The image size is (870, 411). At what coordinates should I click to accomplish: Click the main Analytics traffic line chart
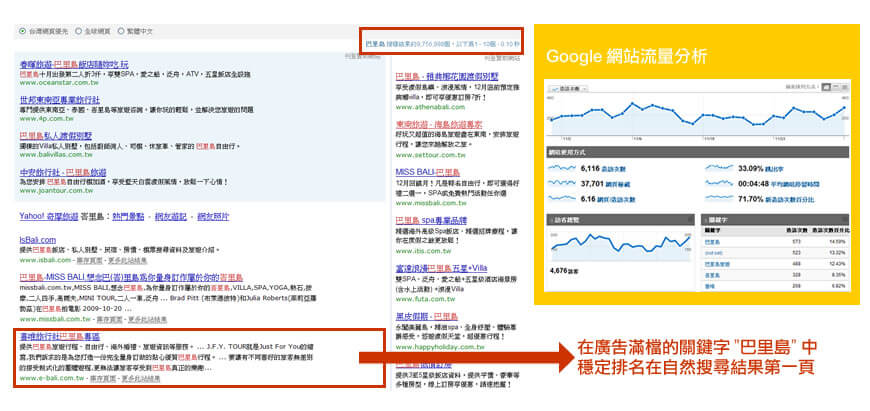tap(698, 116)
